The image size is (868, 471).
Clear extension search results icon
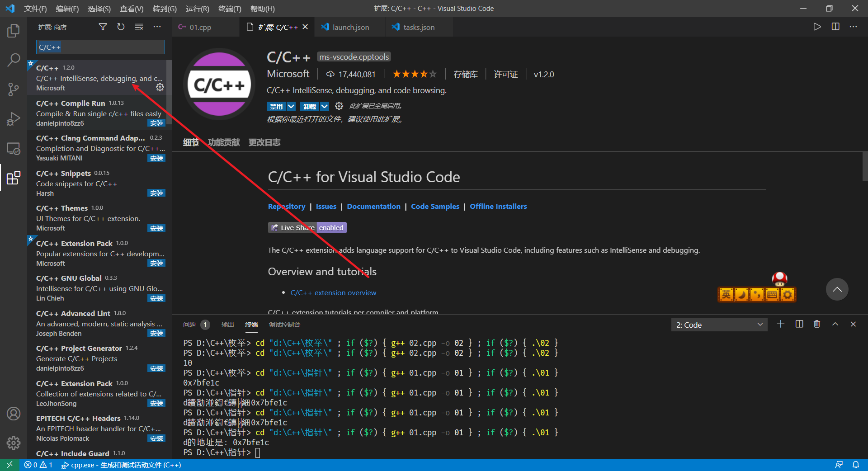139,27
